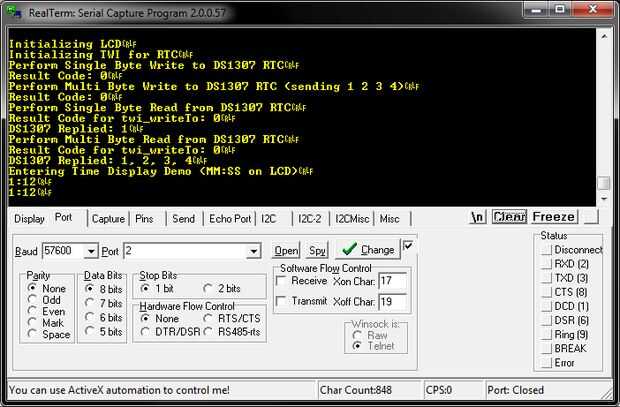Click the Error status indicator

[x=547, y=363]
